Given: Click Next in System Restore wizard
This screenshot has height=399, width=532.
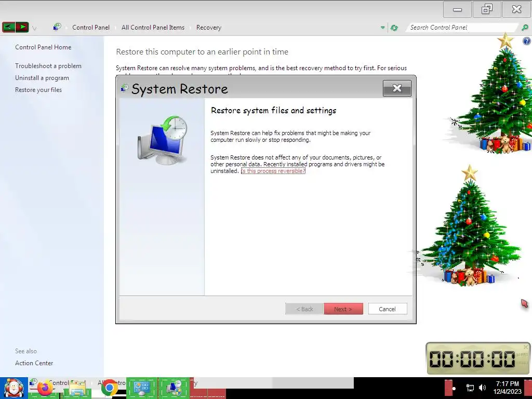Looking at the screenshot, I should 343,309.
